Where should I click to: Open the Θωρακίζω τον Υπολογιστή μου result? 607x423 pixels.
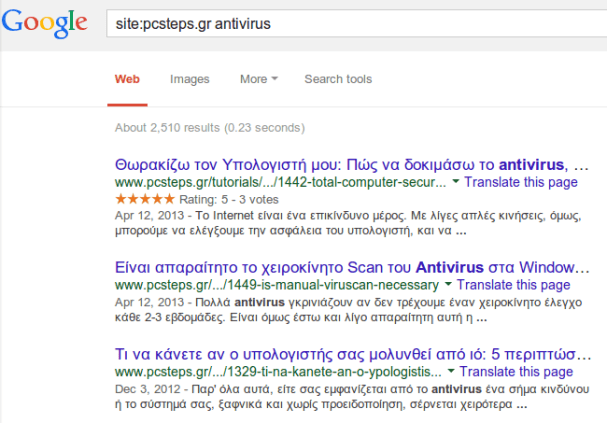352,164
